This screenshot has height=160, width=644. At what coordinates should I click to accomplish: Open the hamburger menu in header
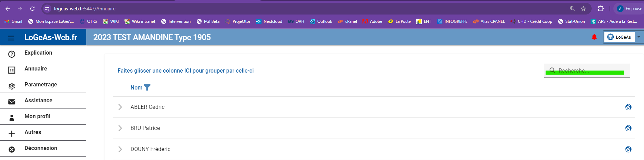click(x=11, y=38)
